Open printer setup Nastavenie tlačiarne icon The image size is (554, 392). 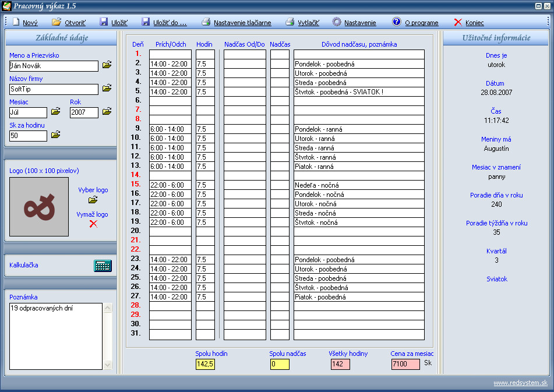coord(206,22)
